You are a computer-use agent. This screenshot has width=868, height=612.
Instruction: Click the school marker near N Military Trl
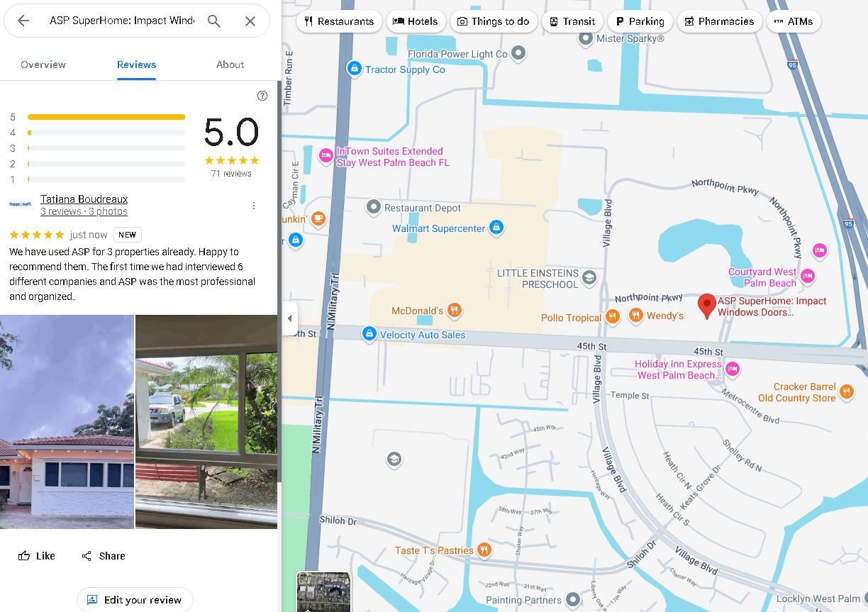394,460
